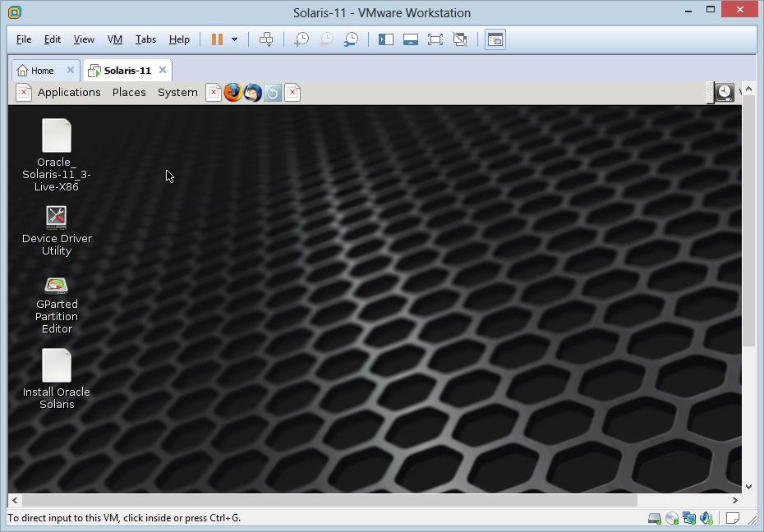Click the message log note icon
Viewport: 764px width, 532px height.
[732, 518]
